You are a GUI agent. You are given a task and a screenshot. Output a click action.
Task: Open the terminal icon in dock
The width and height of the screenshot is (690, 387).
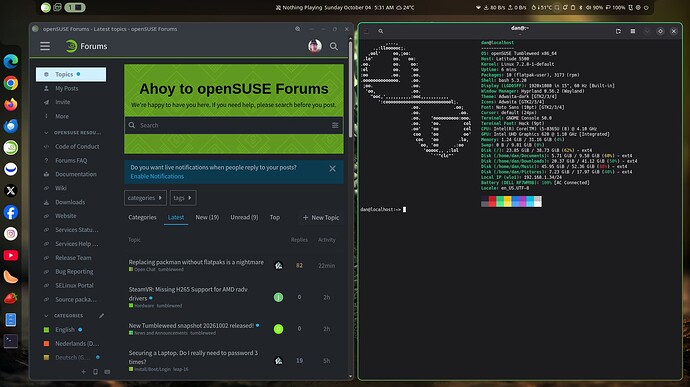11,341
